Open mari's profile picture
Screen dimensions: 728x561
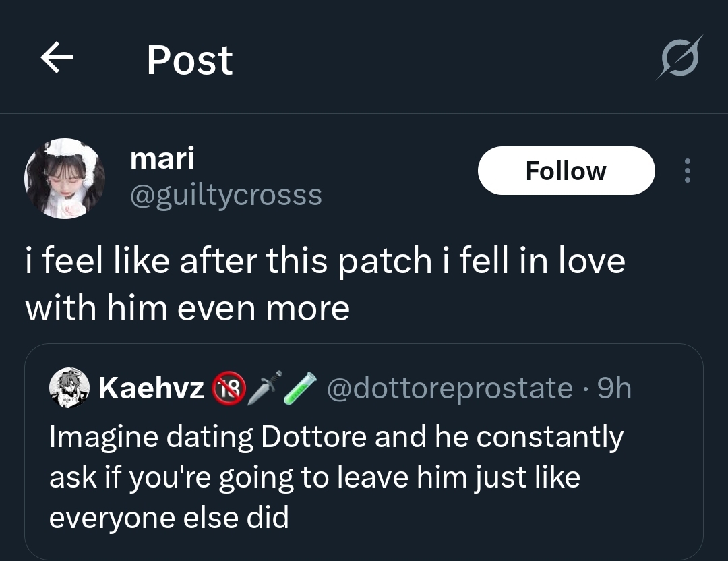65,179
